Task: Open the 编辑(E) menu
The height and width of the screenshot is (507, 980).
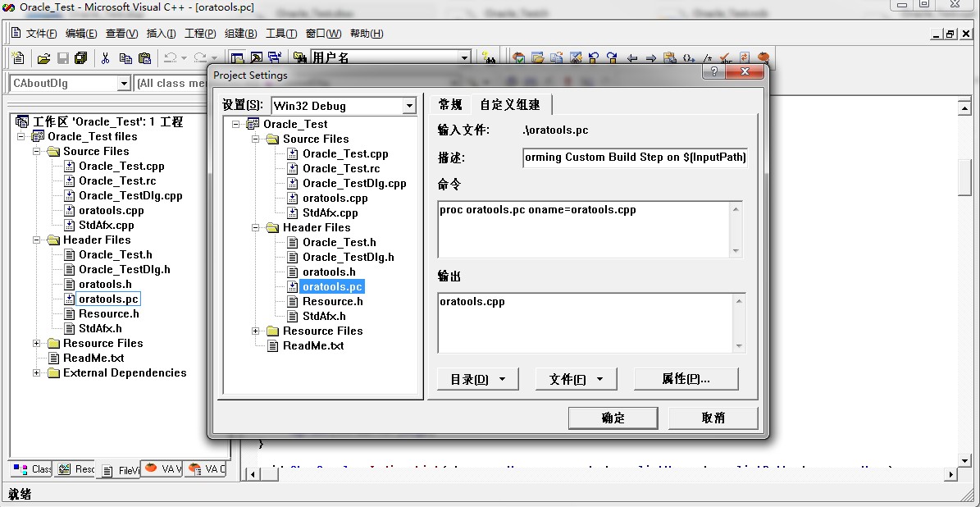Action: [81, 34]
